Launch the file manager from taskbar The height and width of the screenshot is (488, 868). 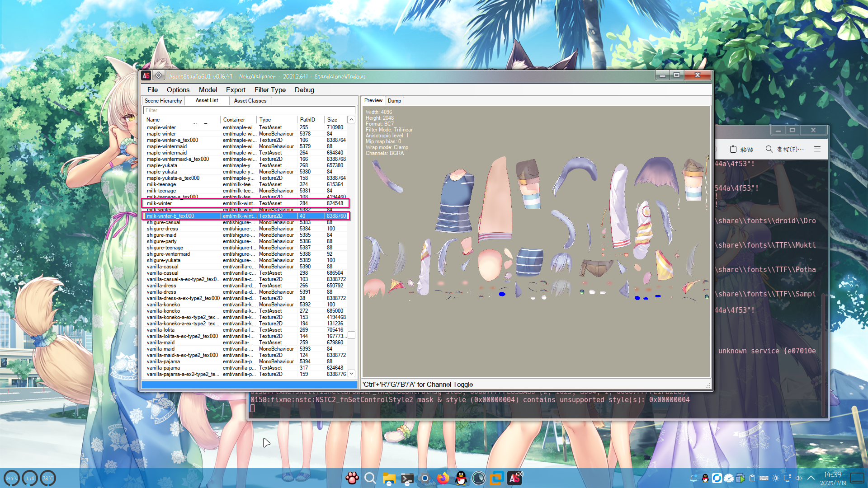click(389, 478)
